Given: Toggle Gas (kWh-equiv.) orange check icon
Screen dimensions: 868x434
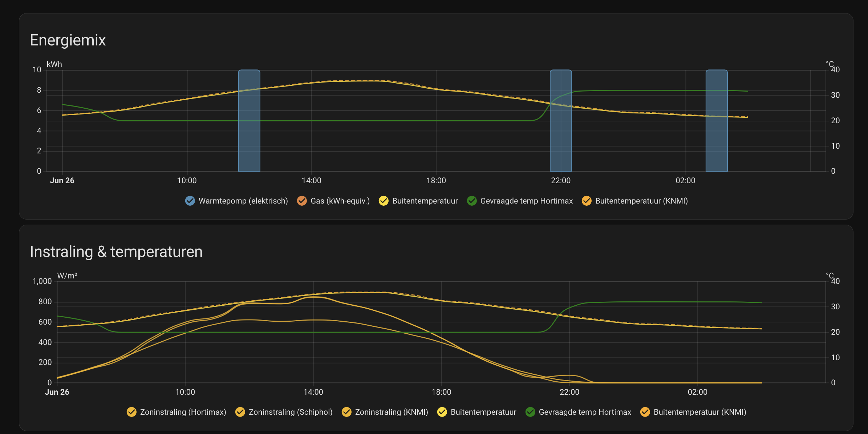Looking at the screenshot, I should tap(302, 201).
